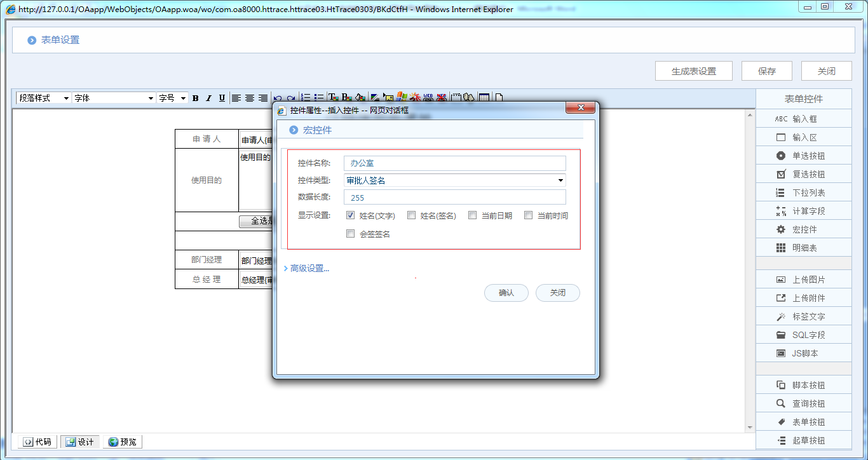Click the Underline formatting icon

(222, 98)
